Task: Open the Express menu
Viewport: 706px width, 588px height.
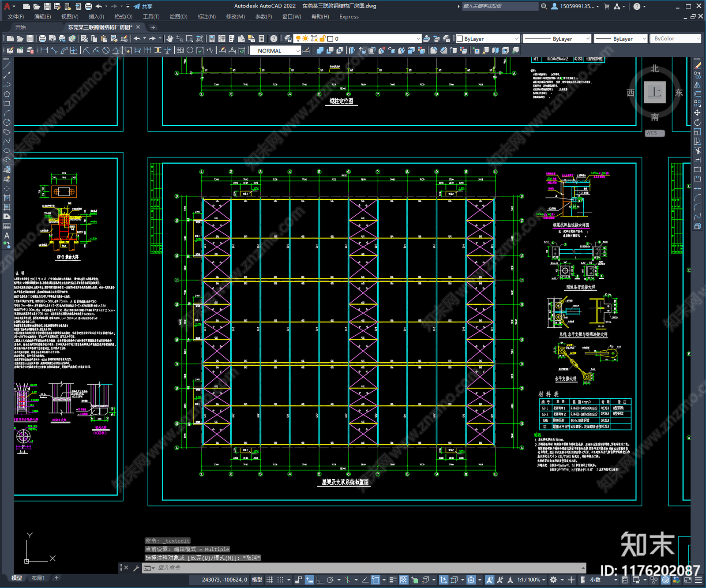Action: pyautogui.click(x=349, y=17)
